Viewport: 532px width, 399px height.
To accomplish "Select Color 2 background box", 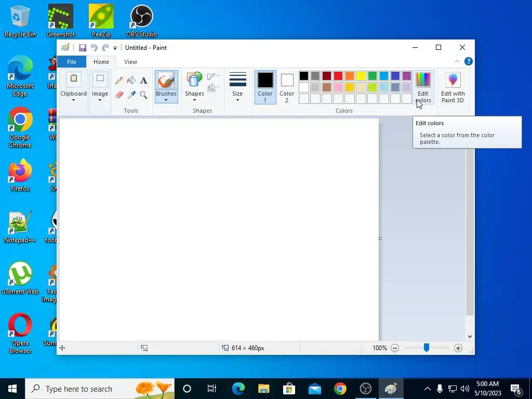I will [287, 87].
